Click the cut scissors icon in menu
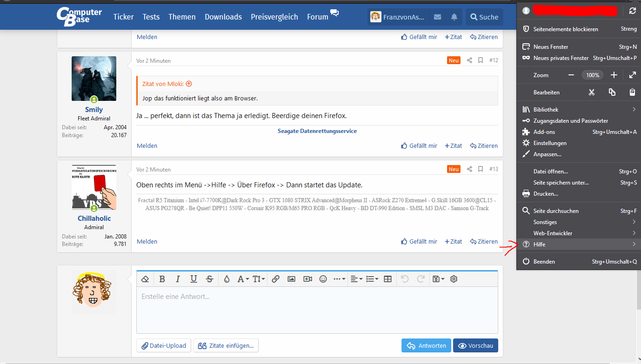This screenshot has height=364, width=641. [x=592, y=92]
